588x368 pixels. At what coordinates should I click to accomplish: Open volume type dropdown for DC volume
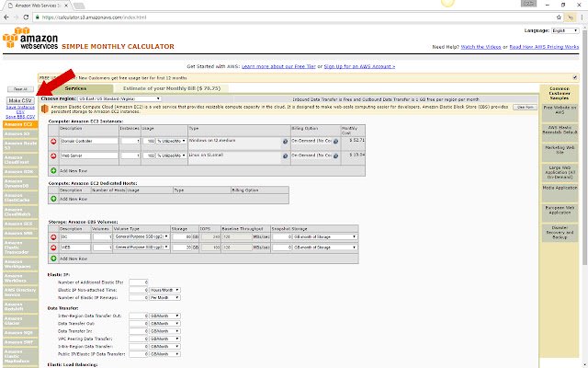141,236
